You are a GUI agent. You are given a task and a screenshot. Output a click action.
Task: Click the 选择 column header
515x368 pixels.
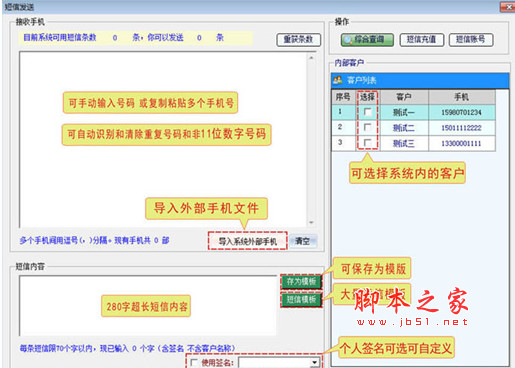(x=368, y=97)
